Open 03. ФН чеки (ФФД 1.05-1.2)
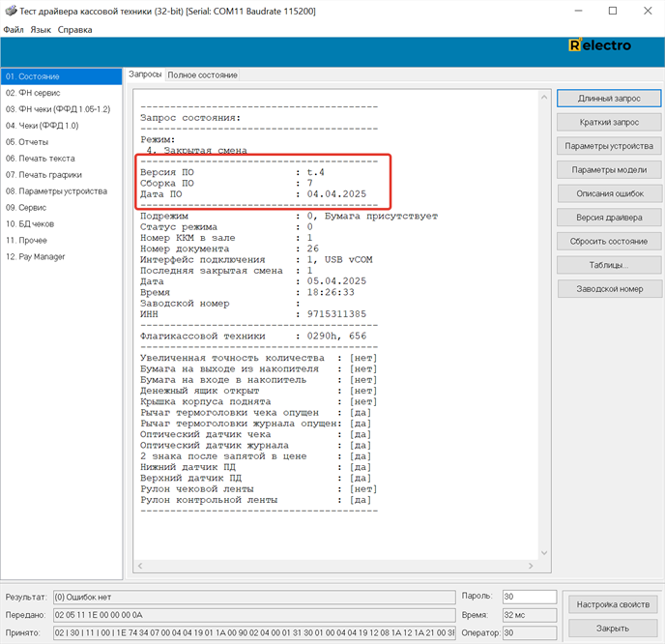The height and width of the screenshot is (644, 665). pyautogui.click(x=62, y=109)
